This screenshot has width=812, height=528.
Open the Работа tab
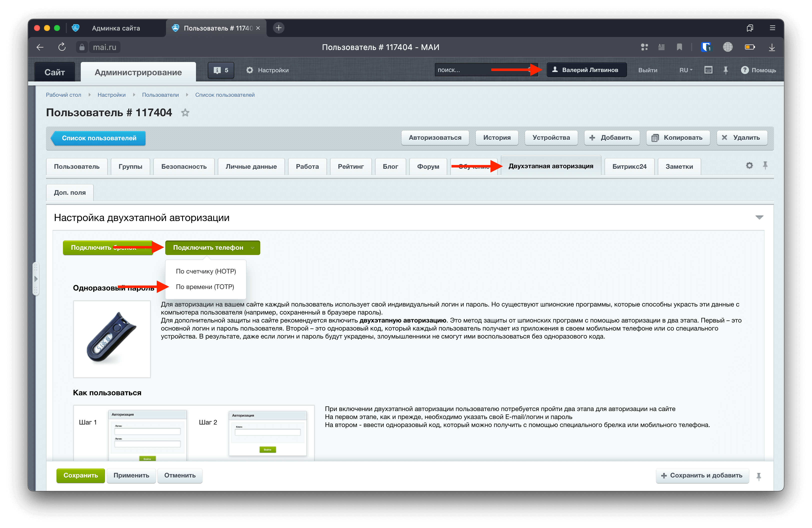pos(307,167)
